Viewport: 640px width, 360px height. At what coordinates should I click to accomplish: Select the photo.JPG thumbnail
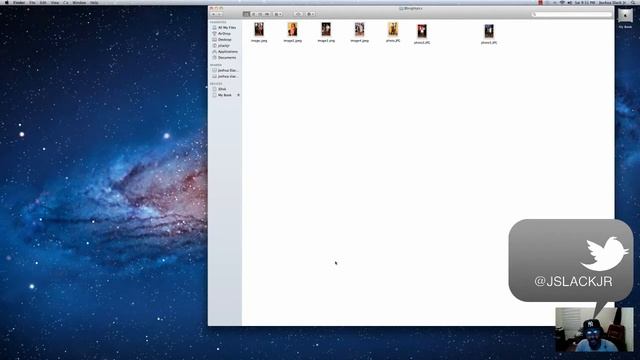[x=393, y=29]
